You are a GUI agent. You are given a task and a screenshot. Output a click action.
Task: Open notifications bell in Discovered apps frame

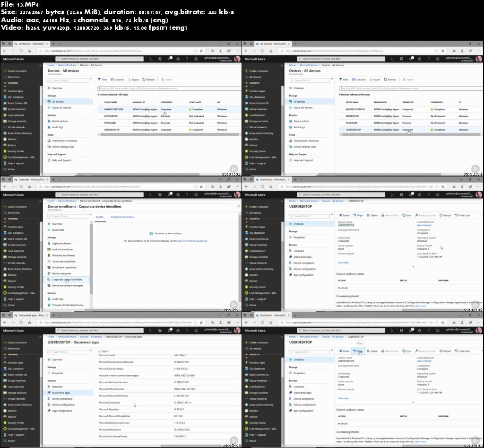[169, 330]
